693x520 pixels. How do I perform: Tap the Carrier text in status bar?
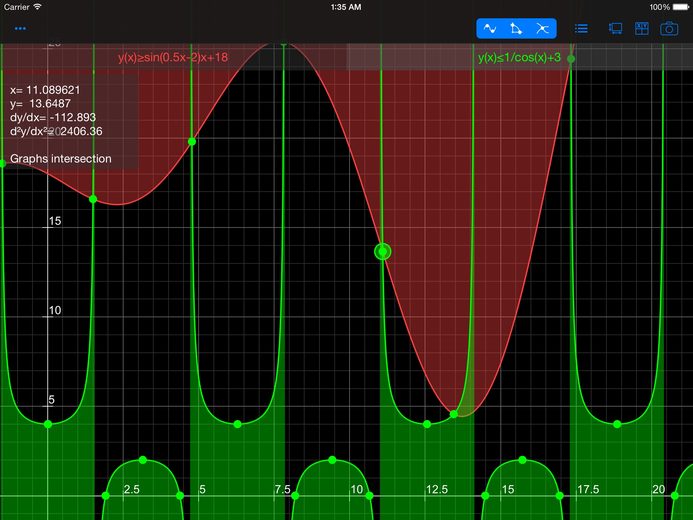pyautogui.click(x=16, y=7)
